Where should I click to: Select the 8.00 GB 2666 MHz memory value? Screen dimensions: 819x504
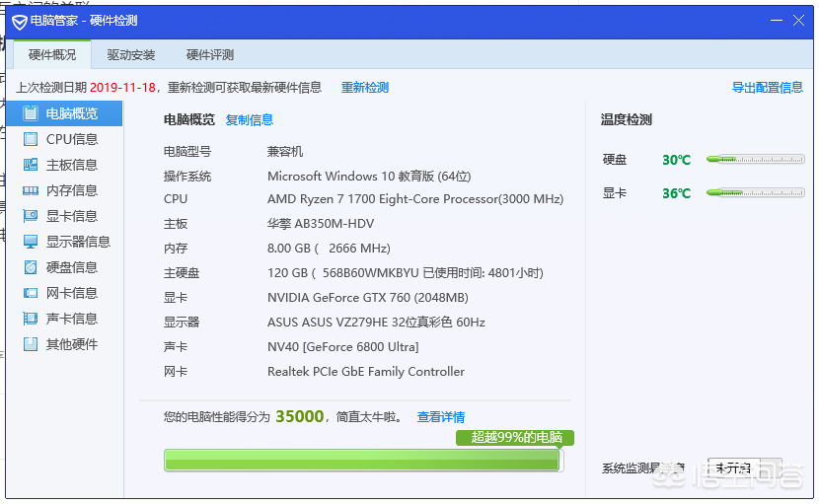329,249
